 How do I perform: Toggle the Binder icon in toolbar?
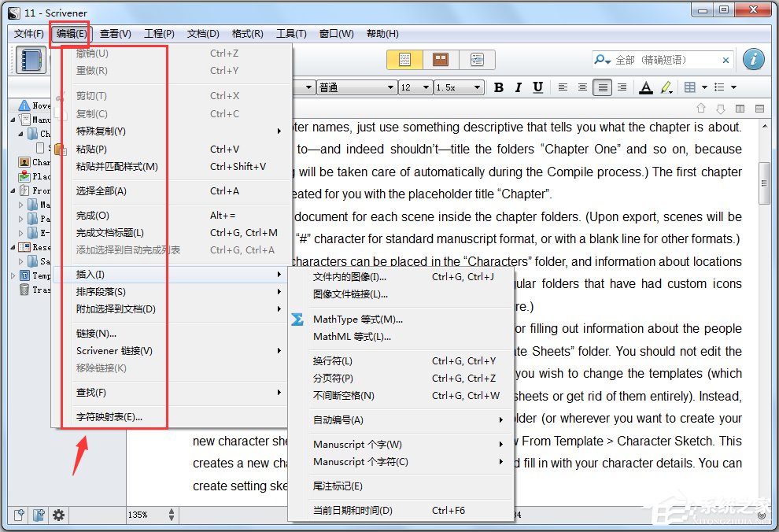pyautogui.click(x=31, y=60)
